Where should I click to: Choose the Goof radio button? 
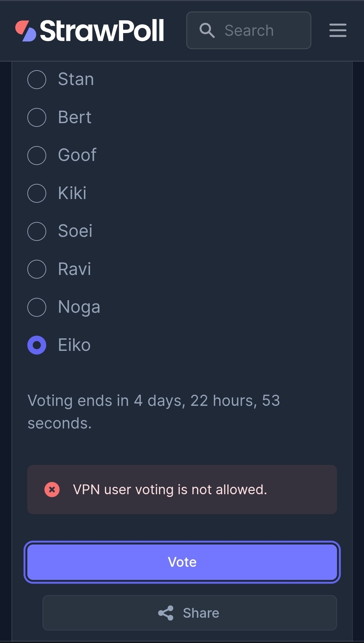(37, 156)
